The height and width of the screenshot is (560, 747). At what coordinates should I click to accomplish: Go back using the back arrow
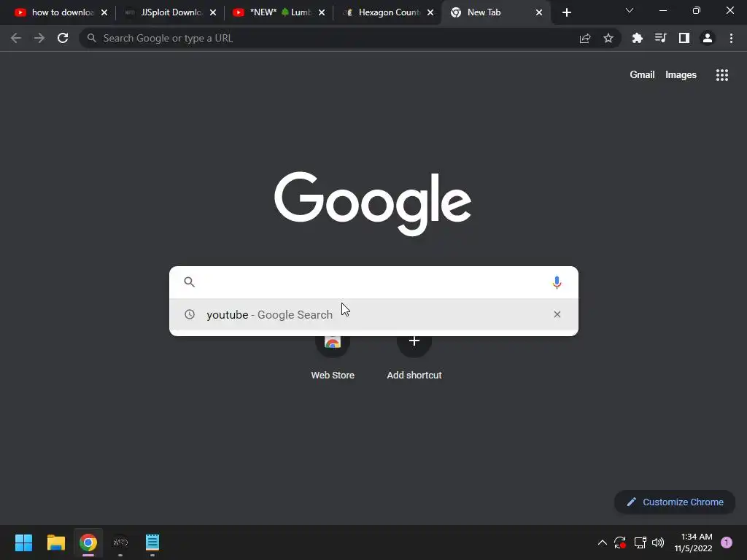[16, 38]
